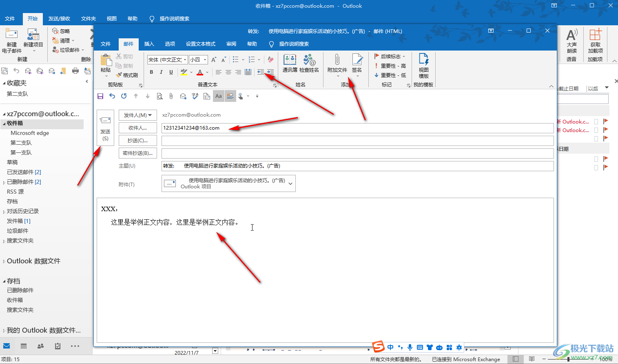The width and height of the screenshot is (618, 364).
Task: Click into the Cc (抄送) input field
Action: pyautogui.click(x=357, y=141)
